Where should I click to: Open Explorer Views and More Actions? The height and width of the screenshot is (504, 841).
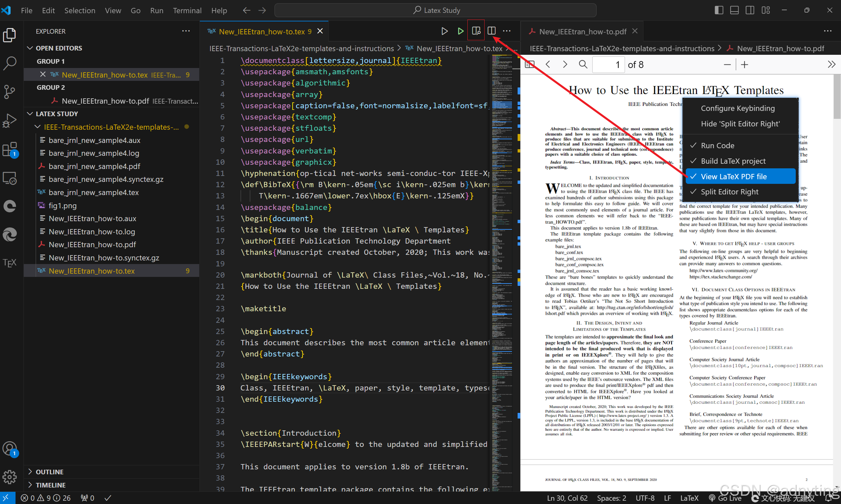[186, 31]
